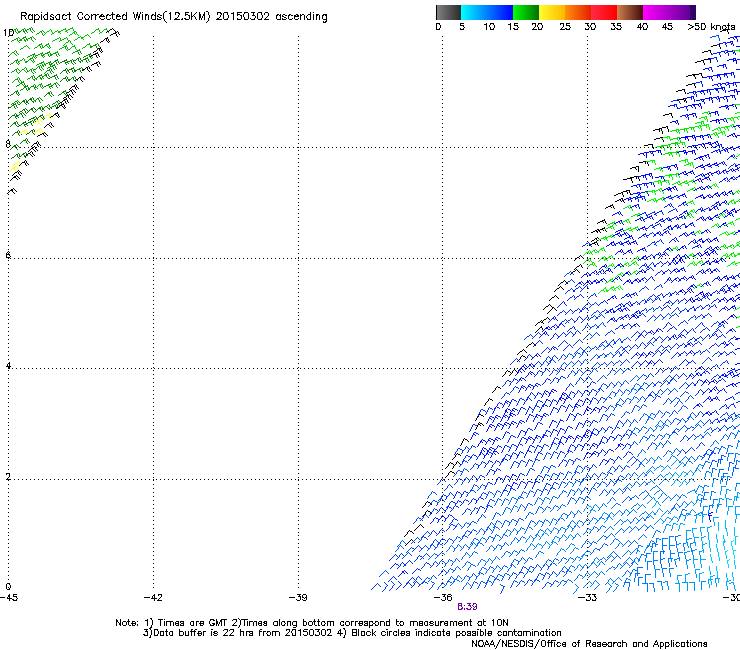Click the '>50 knots' legend label
The image size is (740, 650).
tap(711, 27)
